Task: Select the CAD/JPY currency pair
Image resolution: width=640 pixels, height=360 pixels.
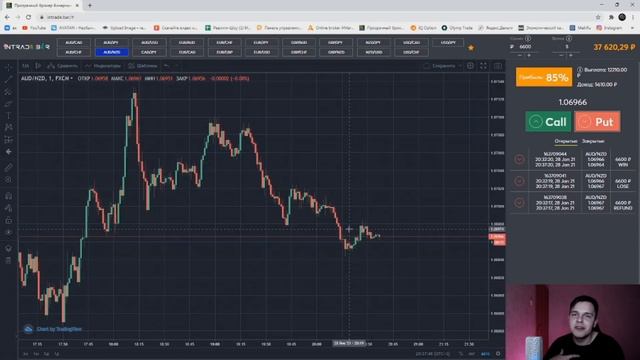Action: [149, 52]
